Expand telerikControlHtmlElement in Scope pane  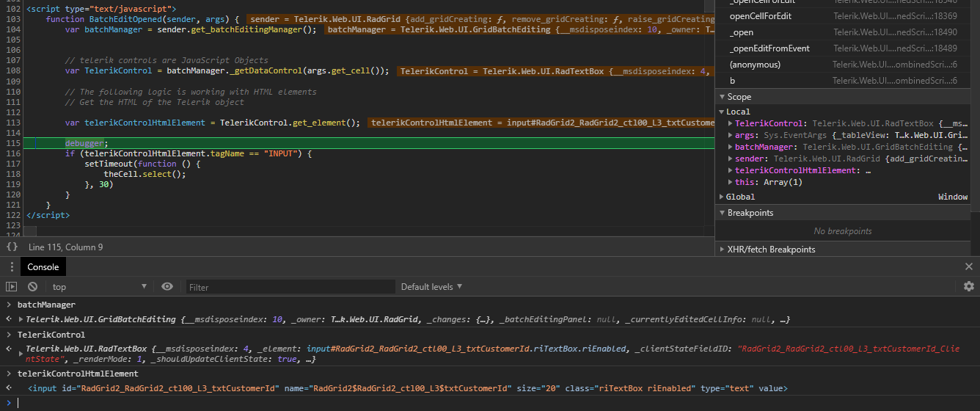tap(730, 170)
